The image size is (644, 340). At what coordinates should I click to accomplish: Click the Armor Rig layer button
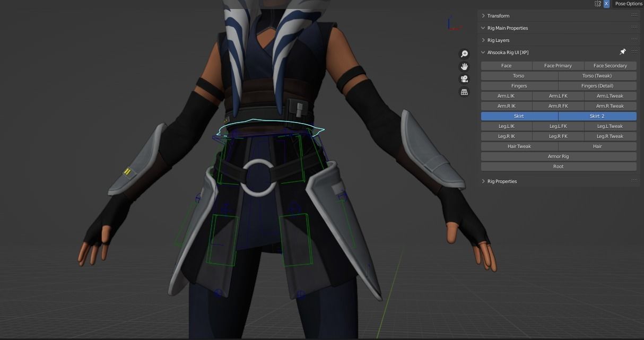559,156
